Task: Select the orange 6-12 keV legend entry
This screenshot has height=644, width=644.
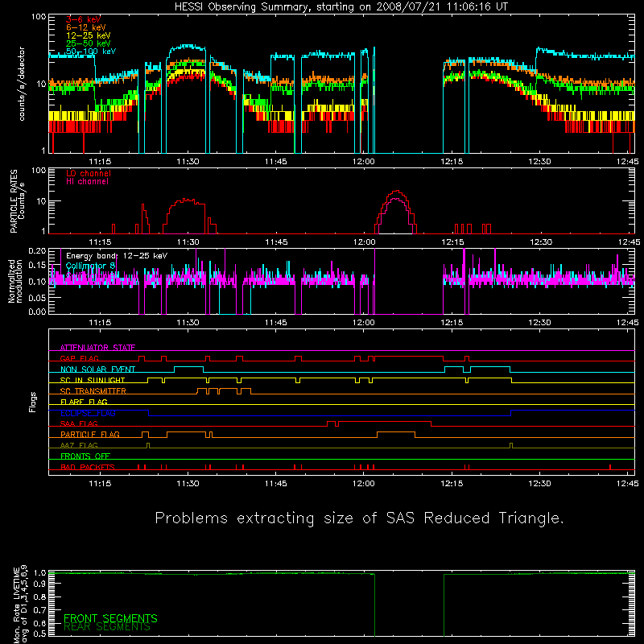Action: [x=85, y=27]
